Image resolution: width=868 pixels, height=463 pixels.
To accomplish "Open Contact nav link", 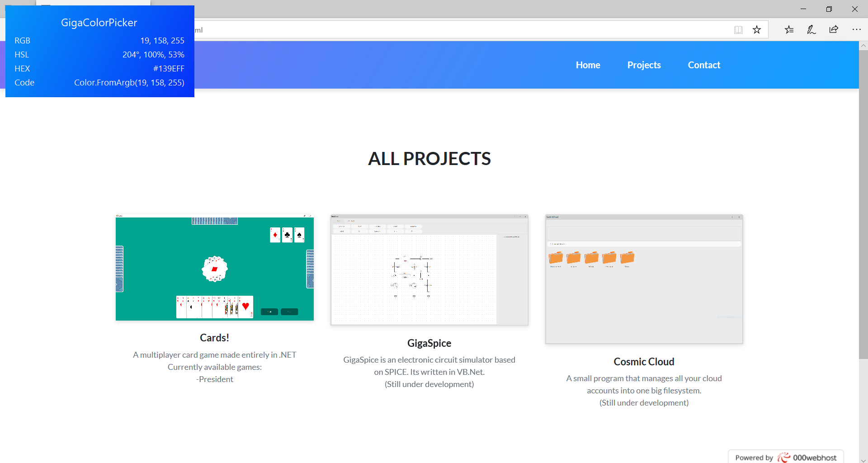I will (704, 65).
